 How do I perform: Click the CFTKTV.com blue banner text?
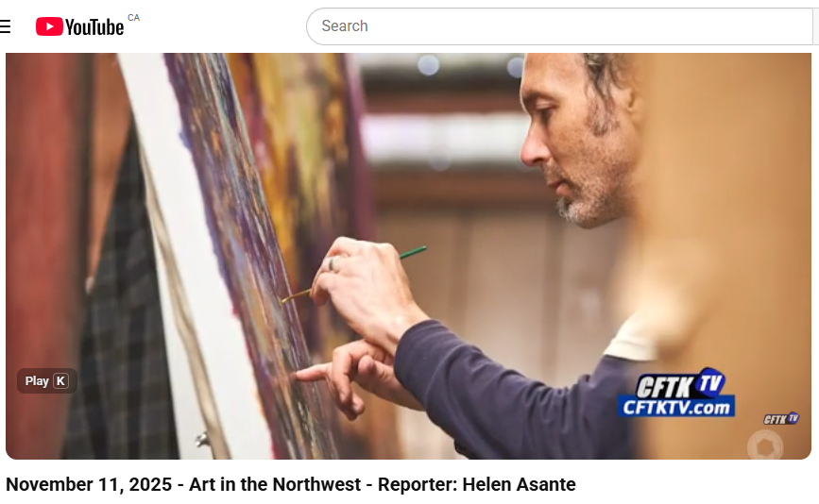tap(676, 407)
